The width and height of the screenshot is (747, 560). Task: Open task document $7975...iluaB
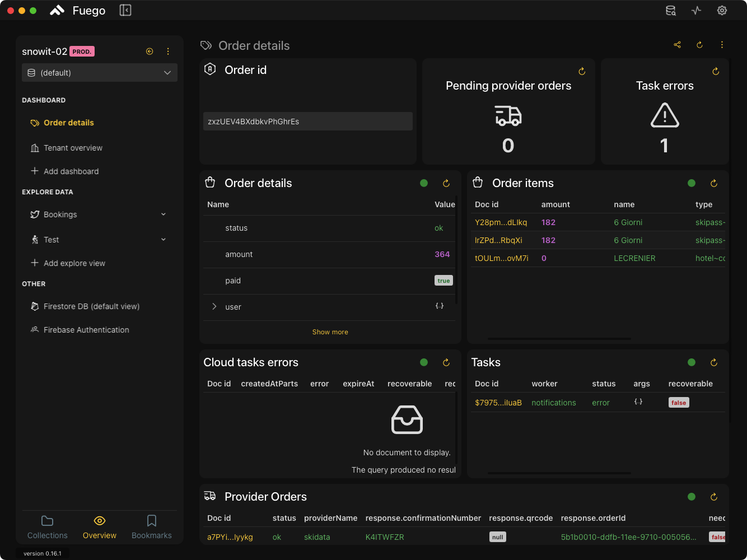click(498, 403)
